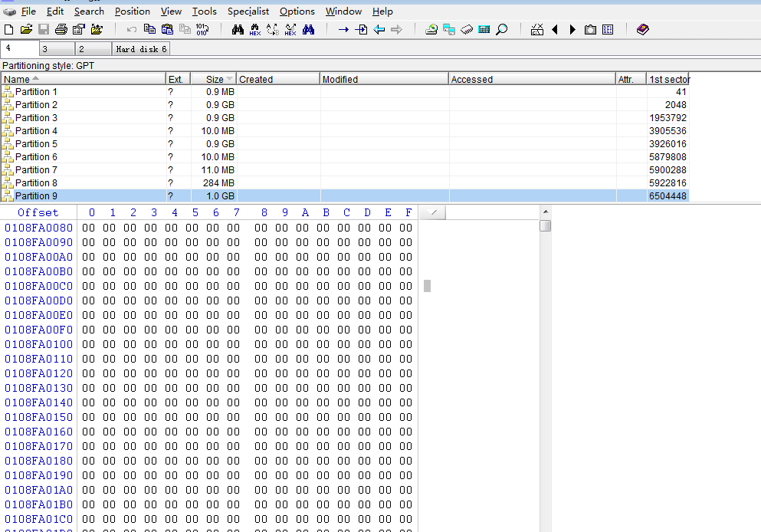The image size is (761, 532).
Task: Click the Go To Offset arrow icon
Action: pos(343,30)
